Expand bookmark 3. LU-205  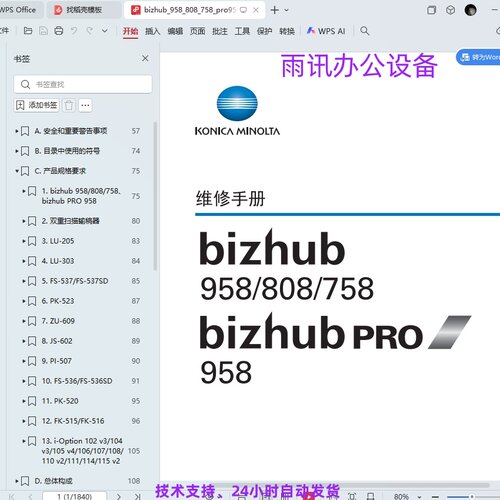pos(24,241)
